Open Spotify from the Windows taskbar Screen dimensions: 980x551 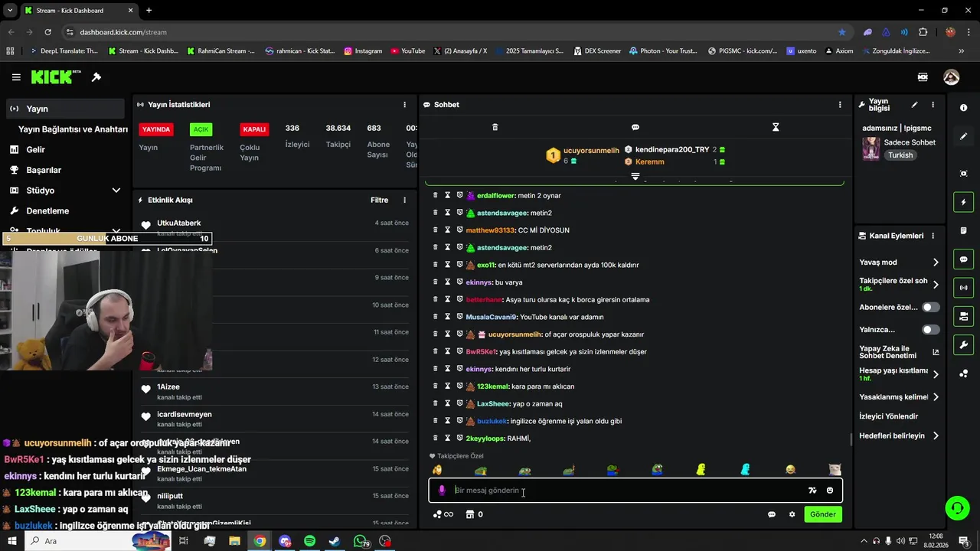[x=309, y=541]
